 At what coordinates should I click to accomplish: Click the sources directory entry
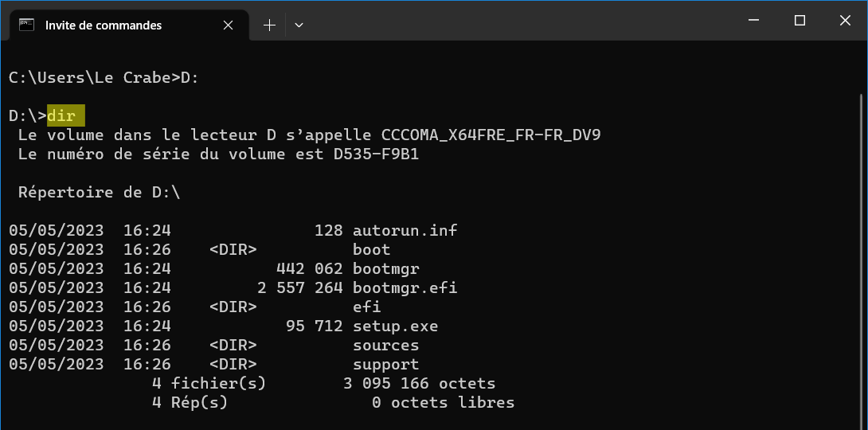point(386,346)
